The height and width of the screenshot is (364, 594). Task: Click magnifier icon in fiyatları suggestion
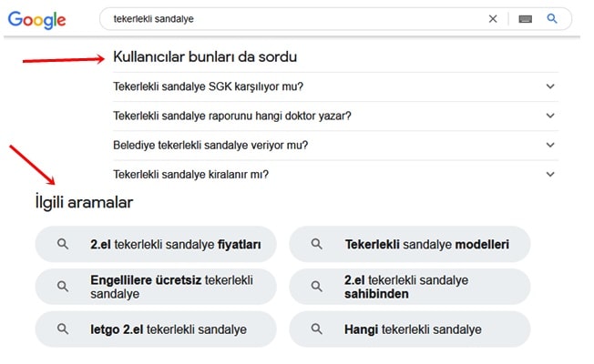(63, 244)
